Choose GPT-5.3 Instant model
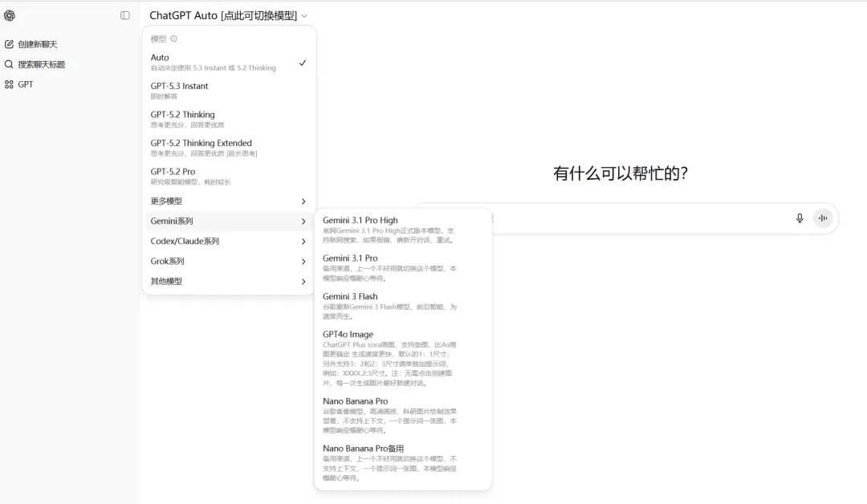 pos(228,91)
